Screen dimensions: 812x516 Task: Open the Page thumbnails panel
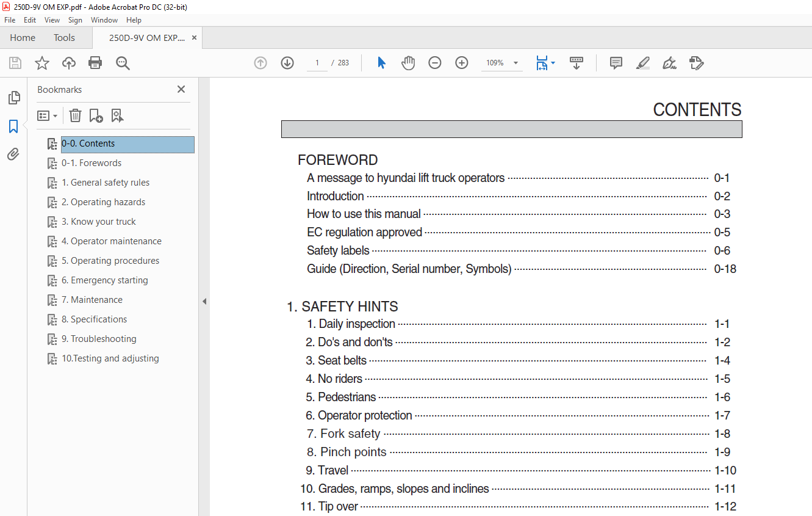tap(13, 98)
